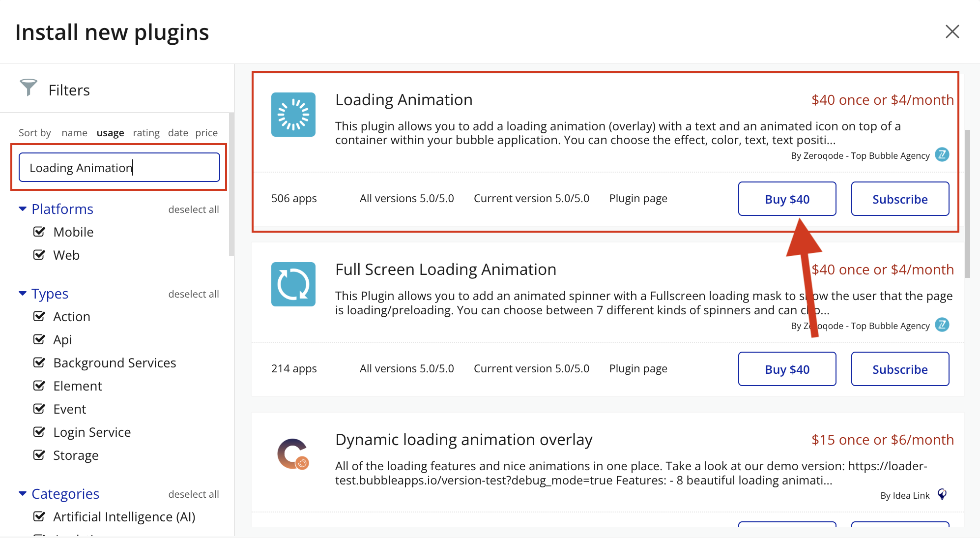Image resolution: width=980 pixels, height=542 pixels.
Task: Toggle the Background Services type checkbox
Action: [x=39, y=362]
